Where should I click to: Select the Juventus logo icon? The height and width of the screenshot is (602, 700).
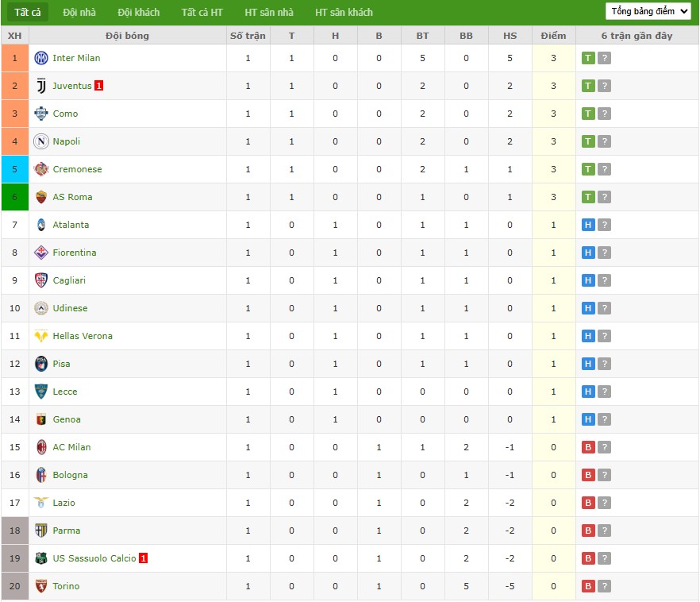pos(42,86)
